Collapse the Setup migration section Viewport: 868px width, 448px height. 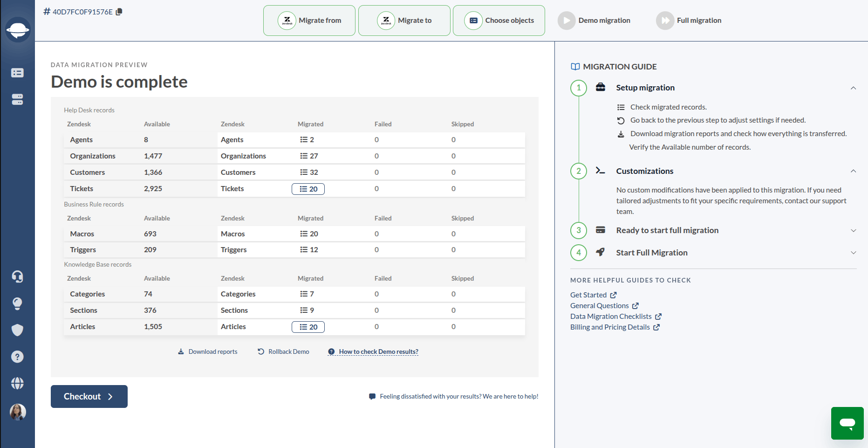tap(853, 88)
